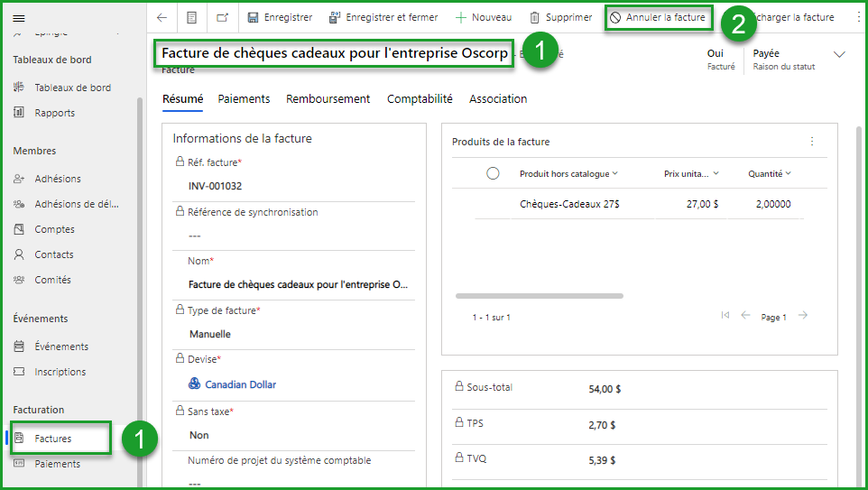Switch to the Comptabilité tab
868x490 pixels.
pos(420,98)
